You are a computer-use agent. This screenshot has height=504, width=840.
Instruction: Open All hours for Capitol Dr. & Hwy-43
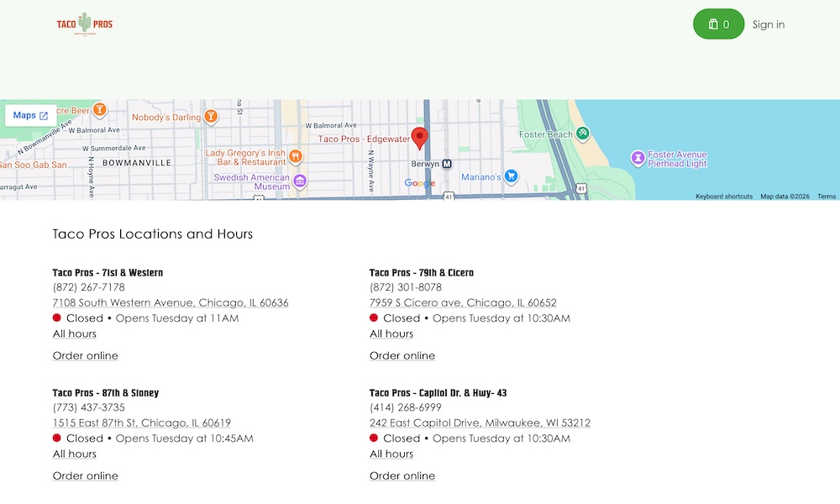391,454
